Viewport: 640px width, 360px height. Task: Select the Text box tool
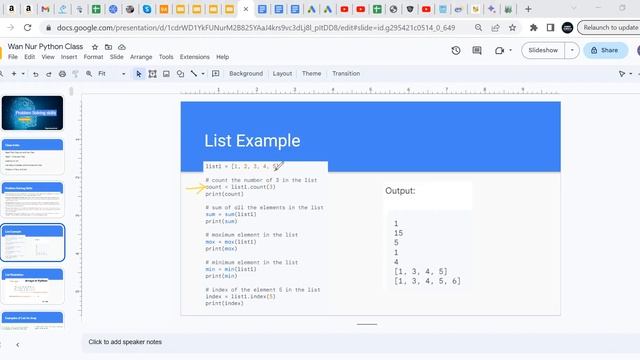(153, 74)
